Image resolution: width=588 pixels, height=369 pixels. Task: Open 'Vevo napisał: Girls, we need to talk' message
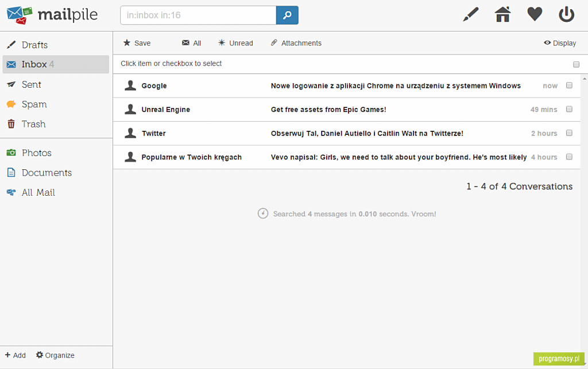click(399, 157)
